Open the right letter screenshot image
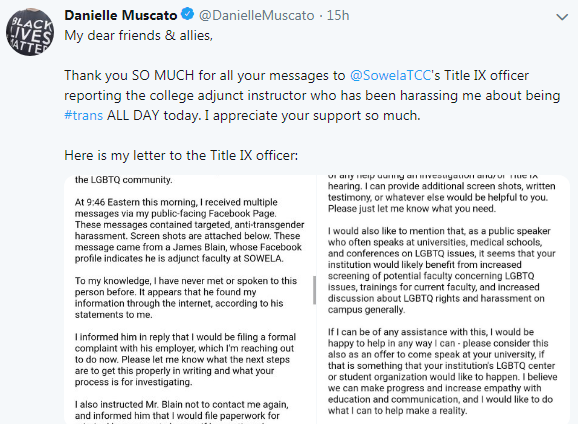Screen dimensions: 578x424 (443, 299)
